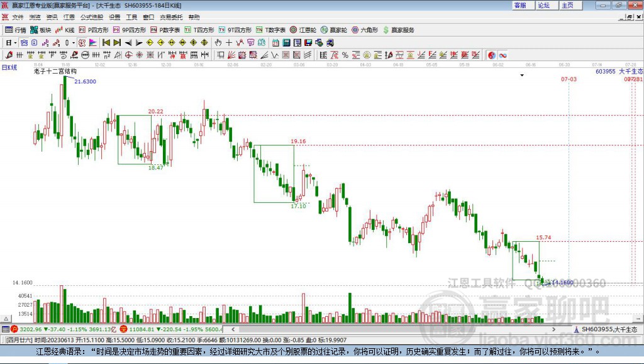The width and height of the screenshot is (644, 364).
Task: Open the calculator tool
Action: pyautogui.click(x=286, y=42)
